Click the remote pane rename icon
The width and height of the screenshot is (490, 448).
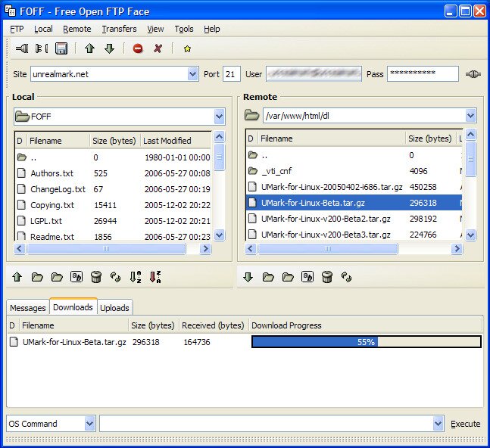[x=307, y=277]
